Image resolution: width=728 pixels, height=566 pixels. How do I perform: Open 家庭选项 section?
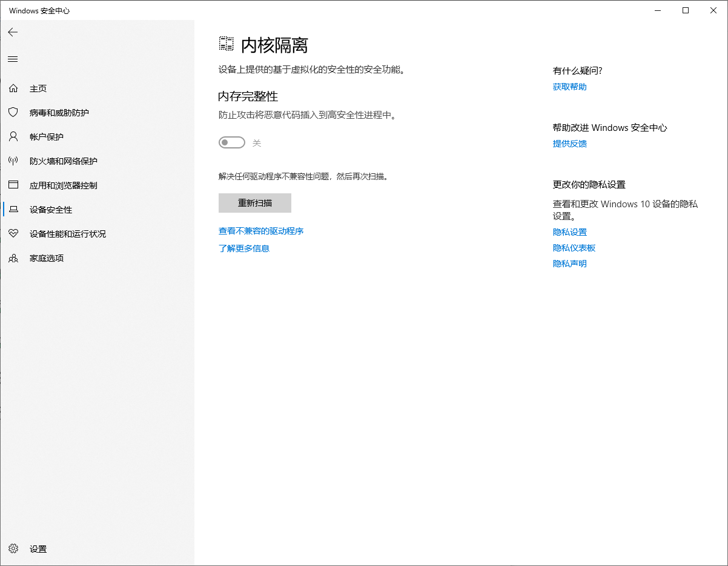[x=97, y=258]
